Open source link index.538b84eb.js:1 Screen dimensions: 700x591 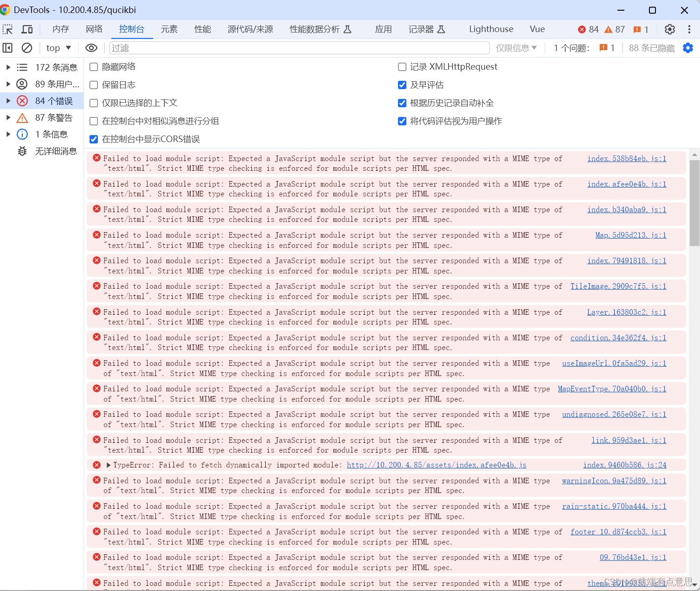click(x=627, y=158)
